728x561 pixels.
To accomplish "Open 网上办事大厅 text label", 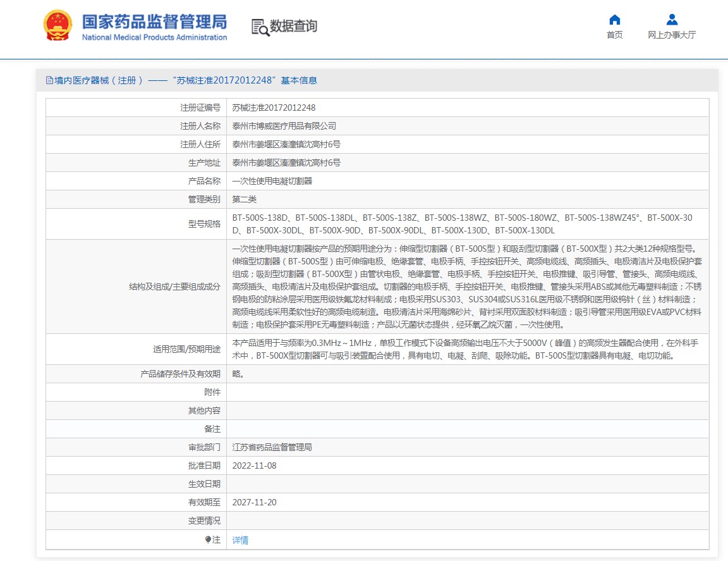I will (672, 35).
